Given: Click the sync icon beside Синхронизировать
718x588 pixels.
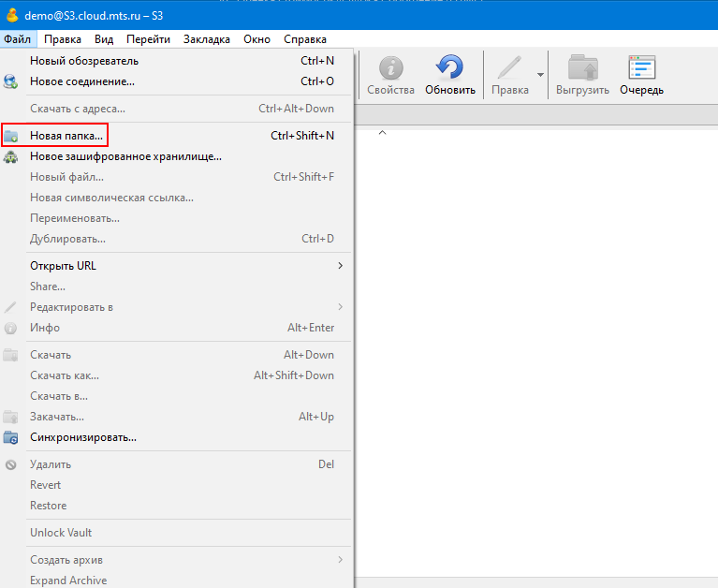Looking at the screenshot, I should pos(11,437).
